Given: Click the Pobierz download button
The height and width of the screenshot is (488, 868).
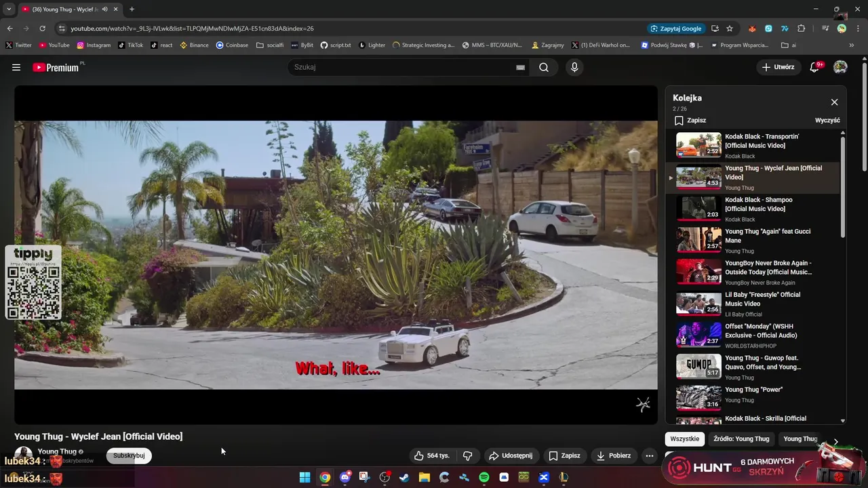Looking at the screenshot, I should [x=614, y=455].
